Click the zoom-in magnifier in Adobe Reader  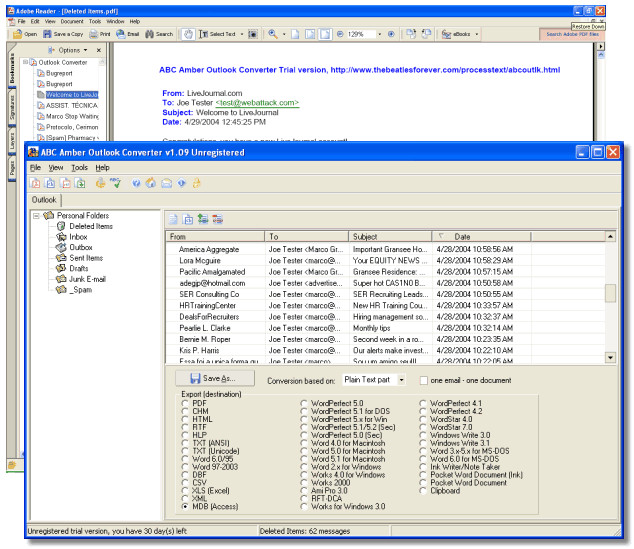[273, 34]
